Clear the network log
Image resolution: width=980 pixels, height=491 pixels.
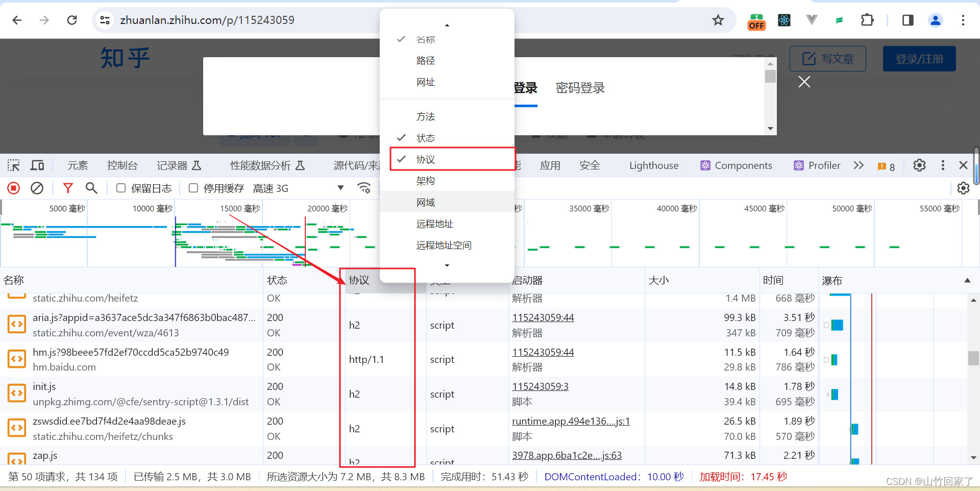pyautogui.click(x=37, y=188)
